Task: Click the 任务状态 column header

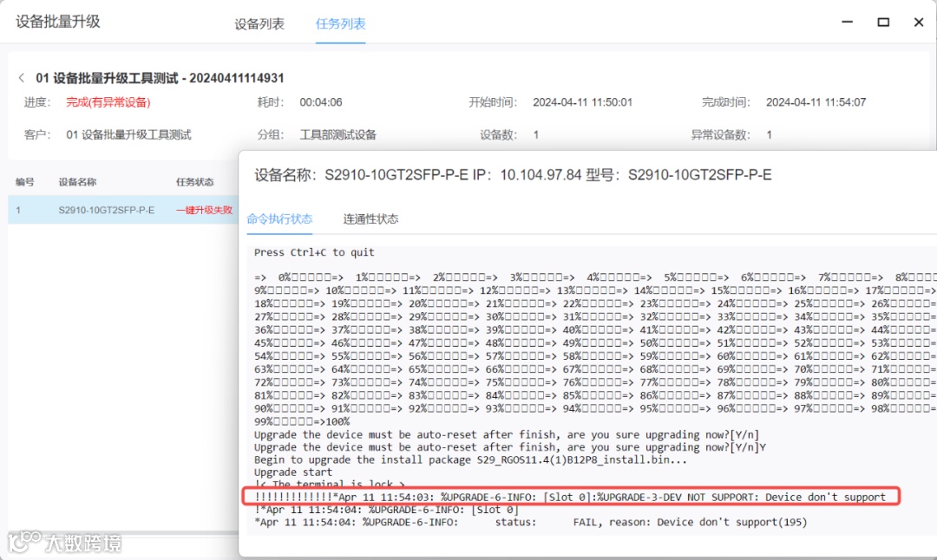Action: (x=195, y=182)
